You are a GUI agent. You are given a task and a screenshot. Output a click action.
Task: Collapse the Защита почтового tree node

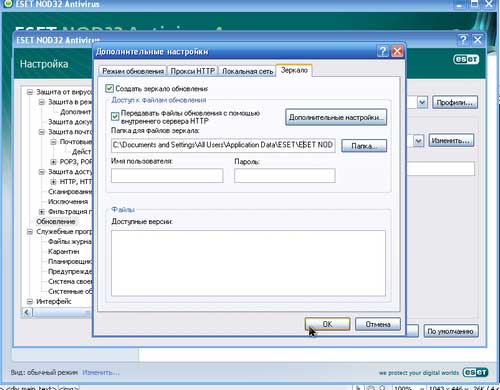click(42, 132)
